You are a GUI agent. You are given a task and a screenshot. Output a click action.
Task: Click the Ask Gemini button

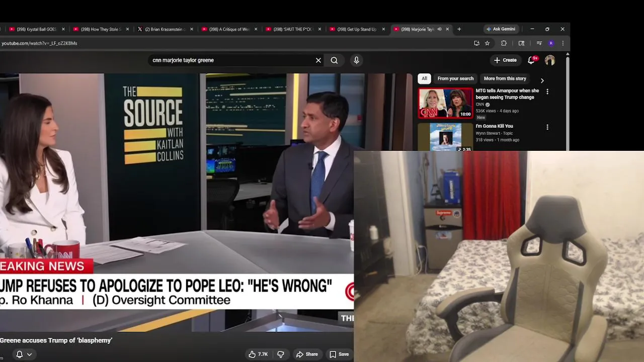coord(500,29)
